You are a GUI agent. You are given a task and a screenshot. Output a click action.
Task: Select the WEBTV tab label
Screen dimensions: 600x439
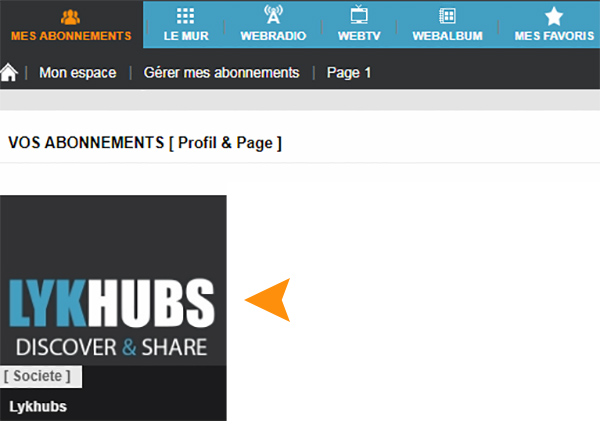pyautogui.click(x=359, y=36)
